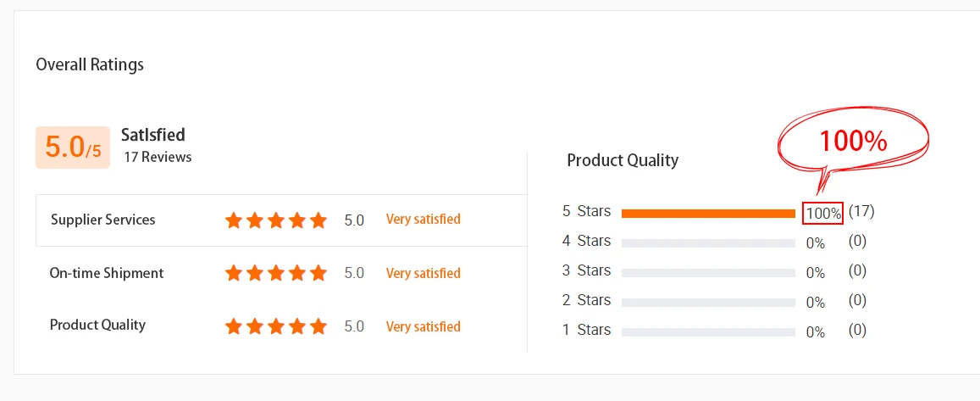Click the fourth star in Supplier Services row
Screen dimensions: 980x401
point(297,220)
